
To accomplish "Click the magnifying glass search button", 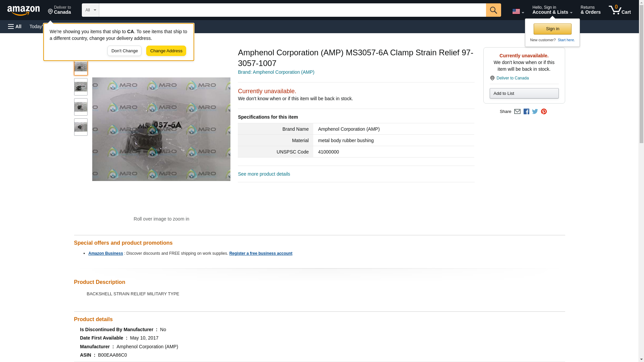I will [x=493, y=10].
